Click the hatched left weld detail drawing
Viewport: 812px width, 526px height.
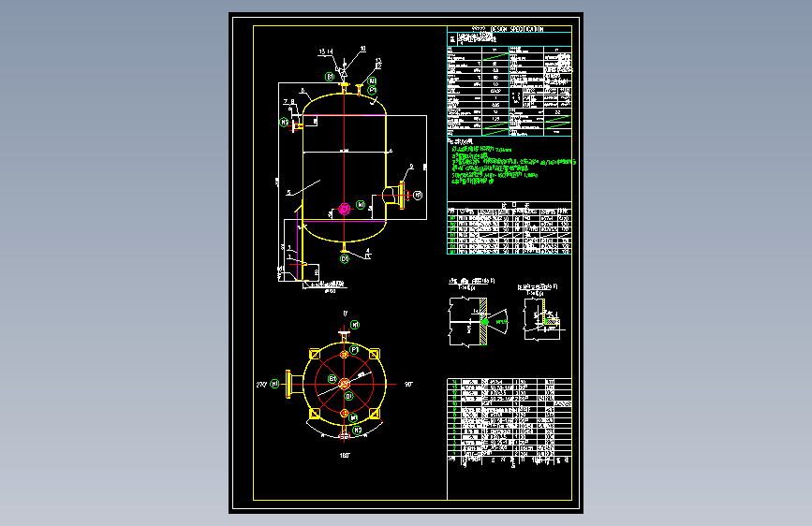pyautogui.click(x=478, y=322)
